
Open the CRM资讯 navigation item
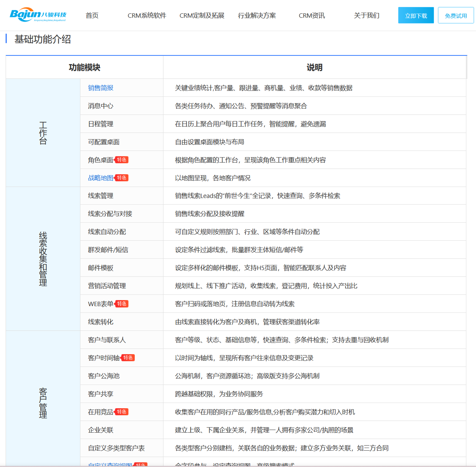(312, 16)
